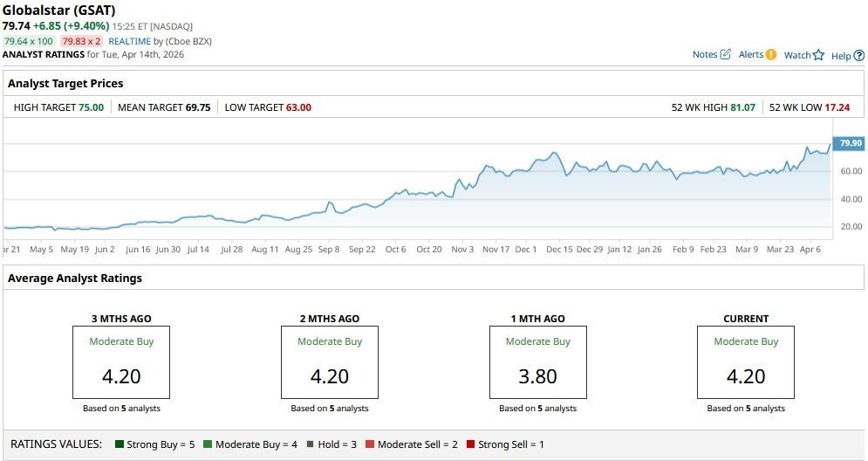Click the Feb 9 chart axis label

[683, 250]
